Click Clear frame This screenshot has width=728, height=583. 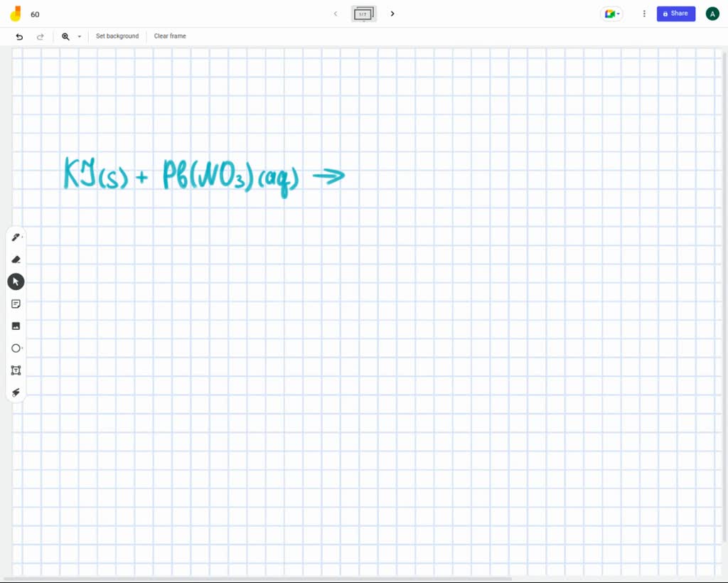point(170,36)
